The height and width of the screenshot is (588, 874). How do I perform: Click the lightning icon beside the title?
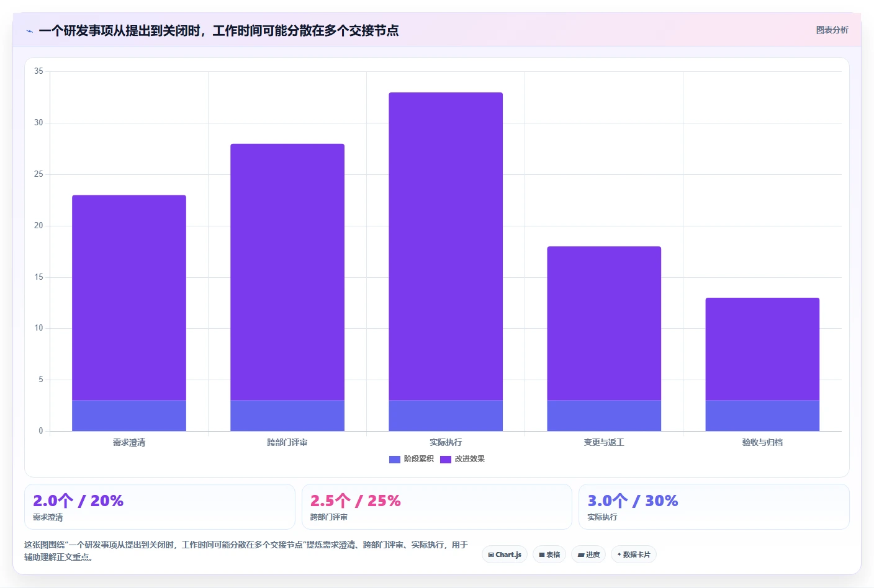(x=29, y=31)
